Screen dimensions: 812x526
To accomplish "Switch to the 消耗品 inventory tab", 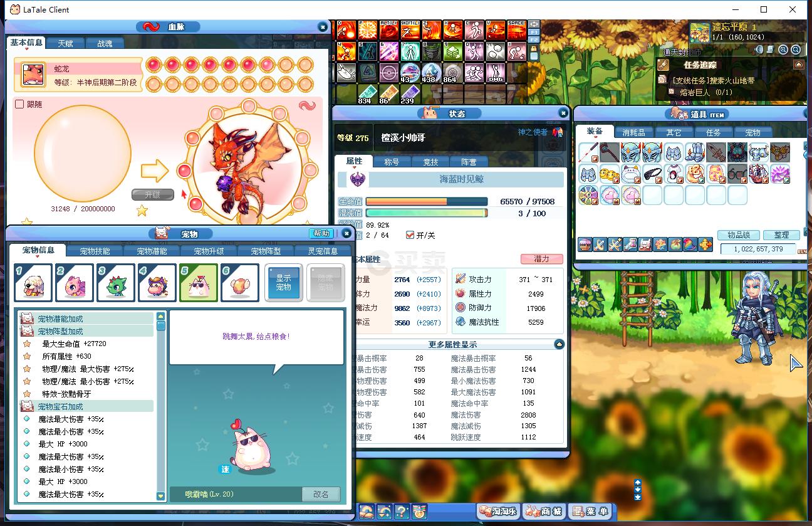I will [633, 132].
